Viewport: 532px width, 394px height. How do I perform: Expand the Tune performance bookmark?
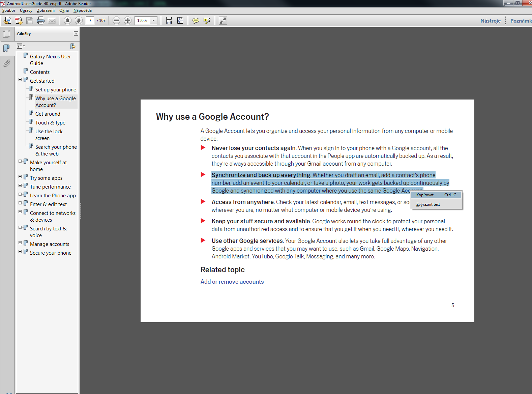point(20,186)
